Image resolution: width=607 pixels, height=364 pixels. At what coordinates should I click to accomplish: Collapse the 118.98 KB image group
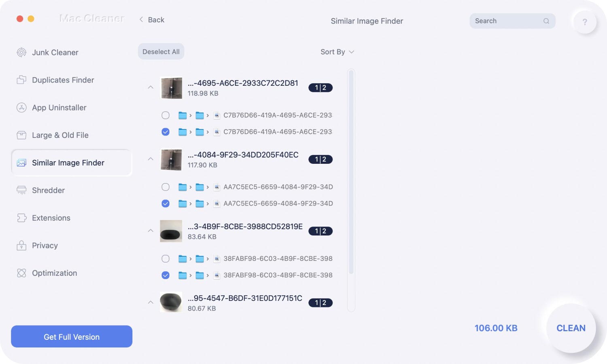[x=151, y=87]
